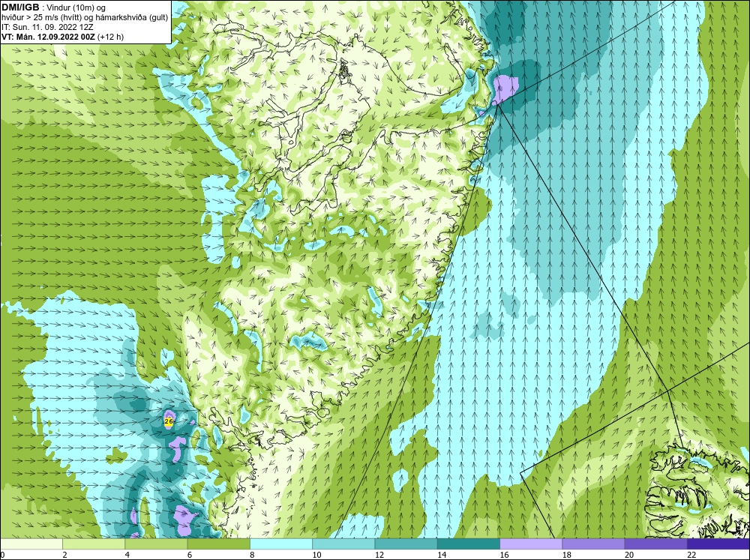
Task: Click the legend label '12'
Action: (379, 555)
